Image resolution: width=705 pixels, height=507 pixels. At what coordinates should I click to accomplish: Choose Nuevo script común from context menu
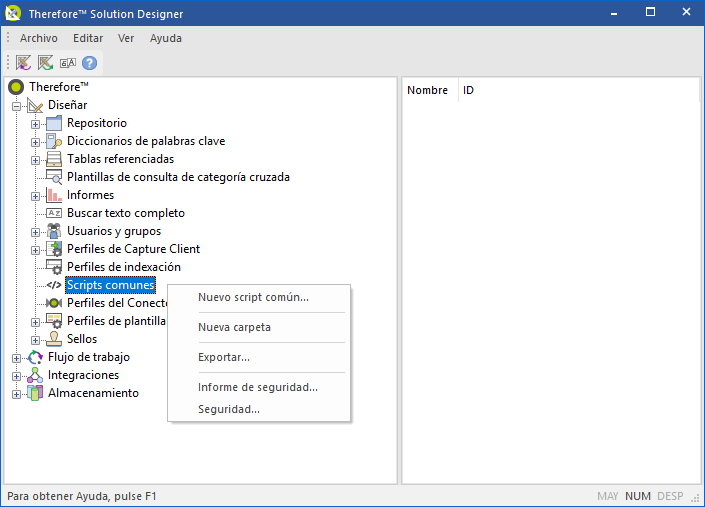coord(259,298)
